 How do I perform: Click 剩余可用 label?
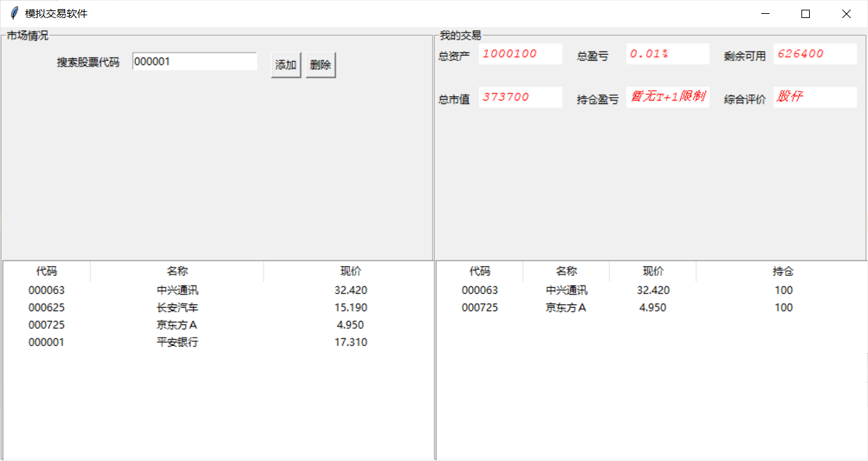tap(745, 56)
